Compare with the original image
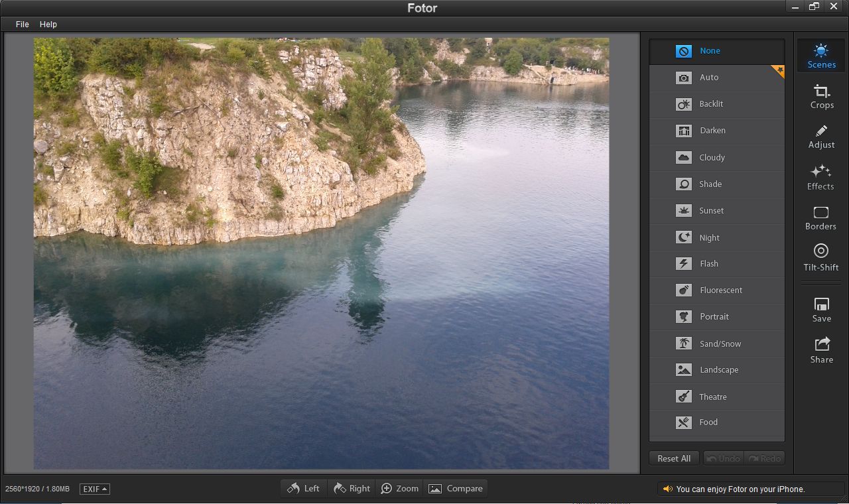The width and height of the screenshot is (849, 504). [455, 489]
